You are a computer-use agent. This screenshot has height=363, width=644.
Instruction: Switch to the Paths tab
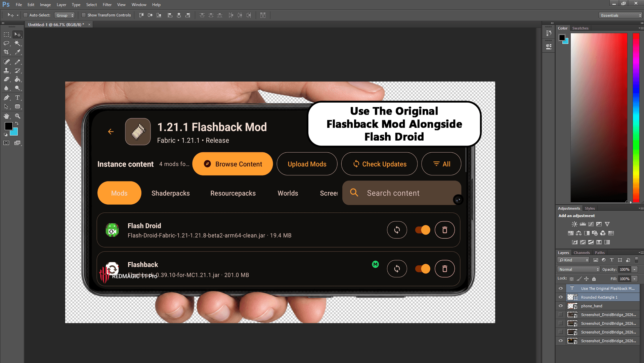600,253
